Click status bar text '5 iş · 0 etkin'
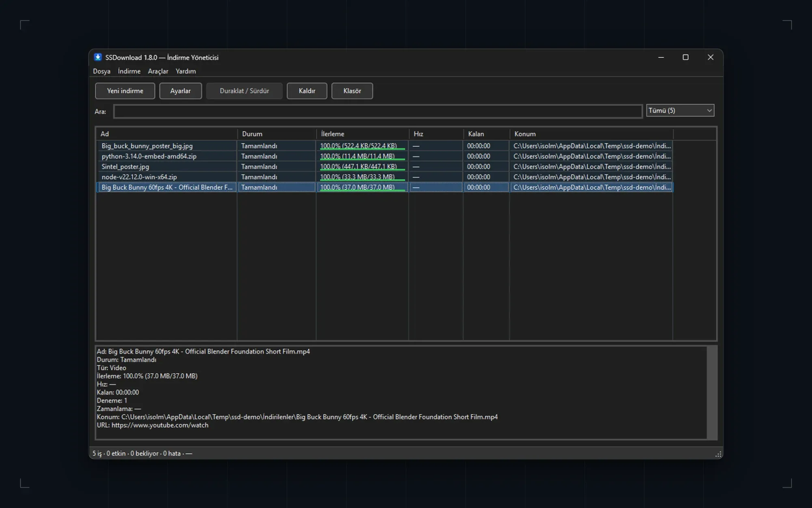The image size is (812, 508). point(109,454)
